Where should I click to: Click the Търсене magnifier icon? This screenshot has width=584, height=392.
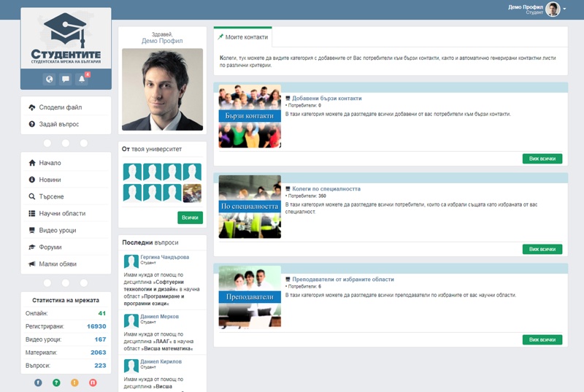click(32, 196)
